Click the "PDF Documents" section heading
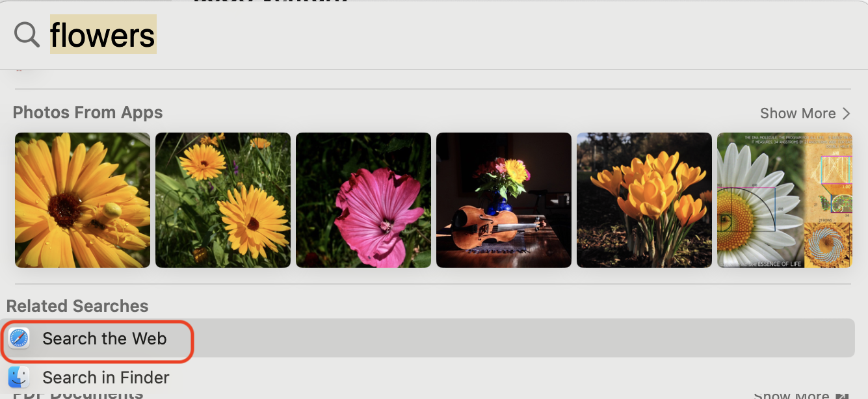Viewport: 868px width, 399px height. (x=78, y=393)
